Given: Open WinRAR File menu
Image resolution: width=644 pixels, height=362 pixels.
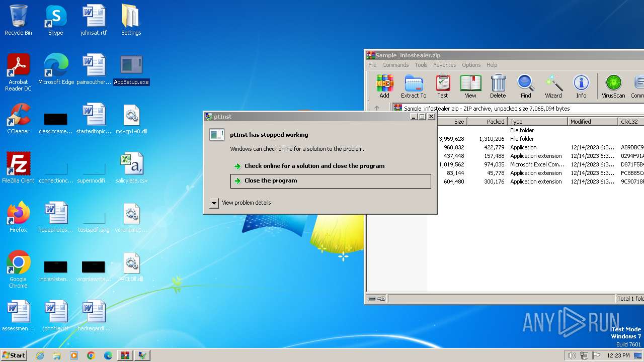Looking at the screenshot, I should [x=372, y=65].
